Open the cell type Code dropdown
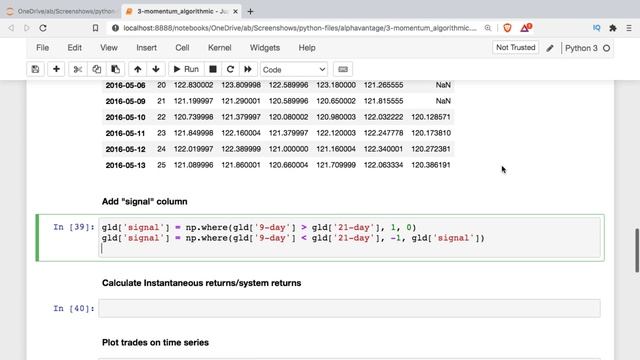 click(x=294, y=69)
